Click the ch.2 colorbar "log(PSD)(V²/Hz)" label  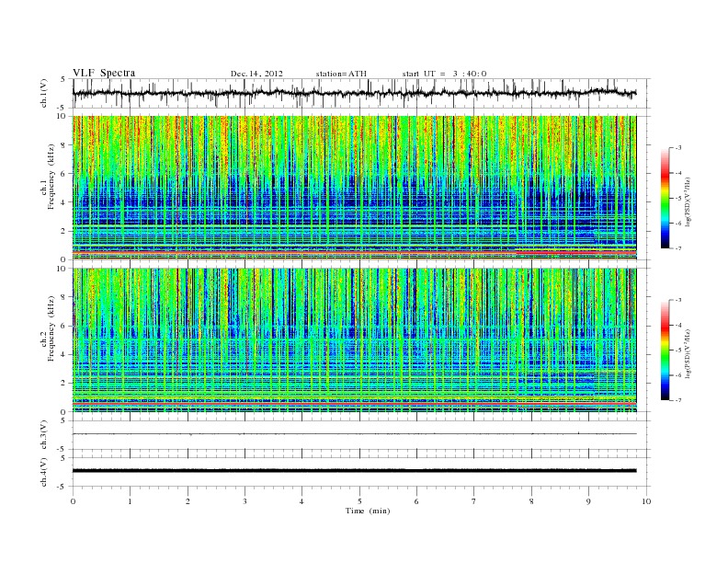(688, 353)
